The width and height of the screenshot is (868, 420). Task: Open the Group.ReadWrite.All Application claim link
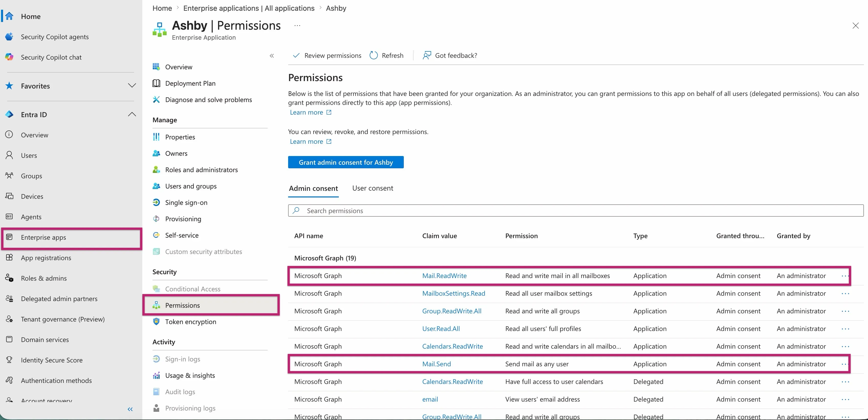tap(451, 311)
